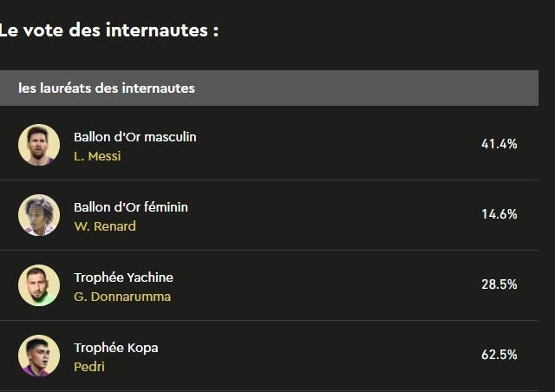Click the "Le vote des internautes" heading
Viewport: 555px width, 392px height.
click(x=108, y=30)
